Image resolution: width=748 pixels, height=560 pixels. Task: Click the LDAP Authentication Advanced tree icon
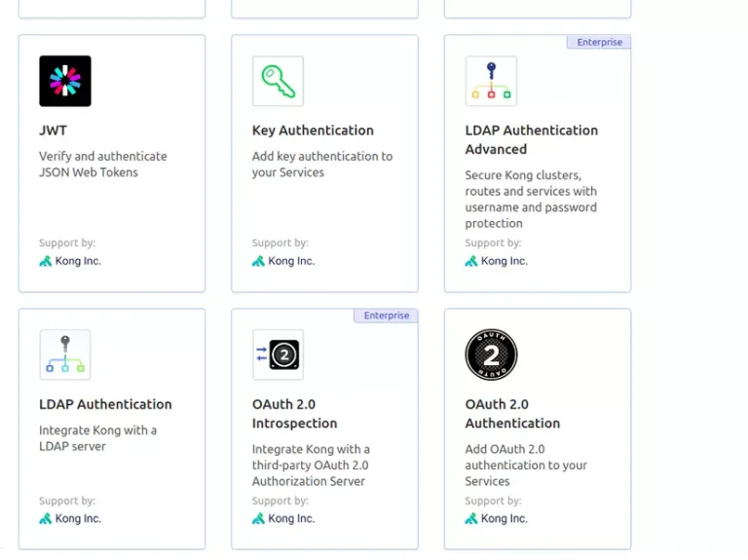click(x=491, y=81)
